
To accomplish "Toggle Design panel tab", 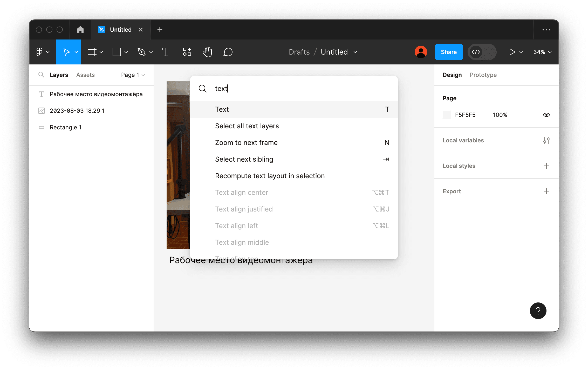I will (452, 75).
